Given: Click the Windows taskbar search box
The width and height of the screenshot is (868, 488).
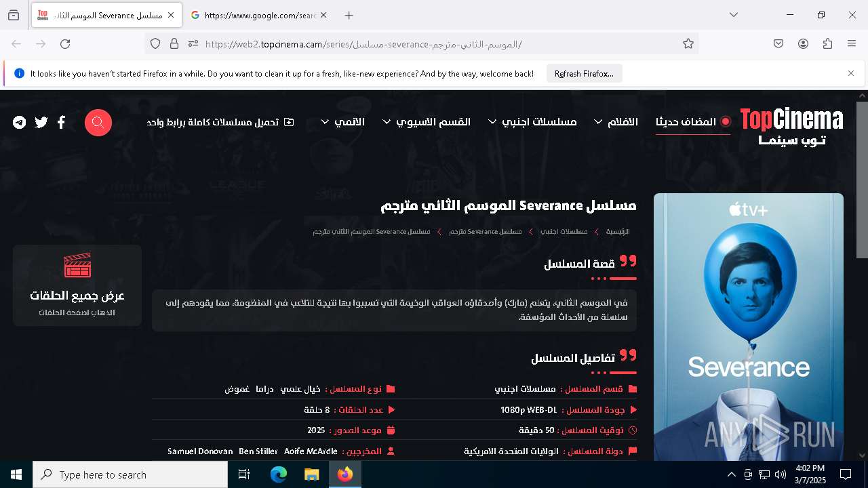Looking at the screenshot, I should point(130,475).
